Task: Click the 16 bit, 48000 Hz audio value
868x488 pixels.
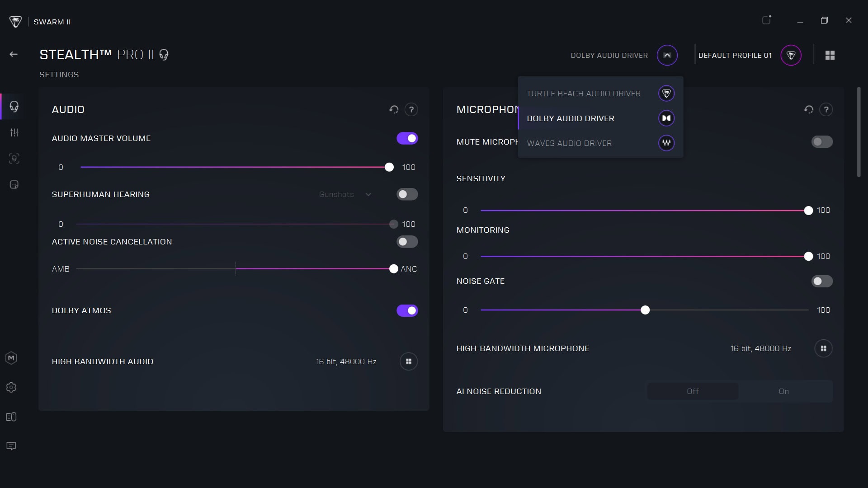Action: coord(346,361)
